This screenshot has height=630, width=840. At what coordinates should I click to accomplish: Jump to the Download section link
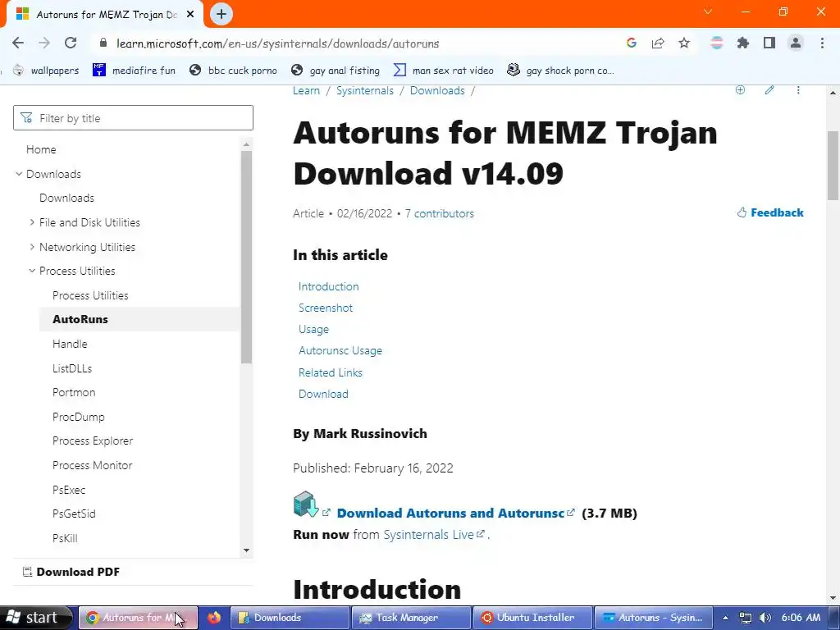[x=323, y=395]
